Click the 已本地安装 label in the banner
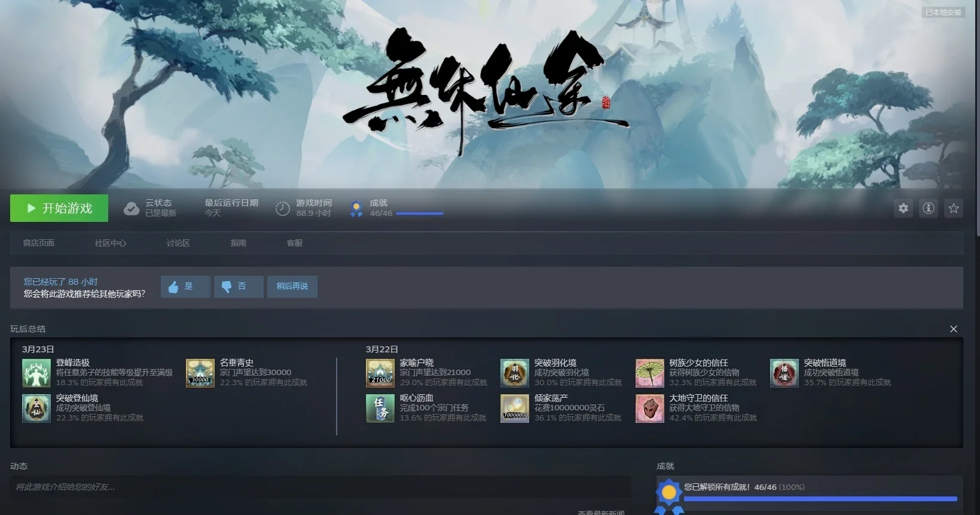 pos(944,12)
